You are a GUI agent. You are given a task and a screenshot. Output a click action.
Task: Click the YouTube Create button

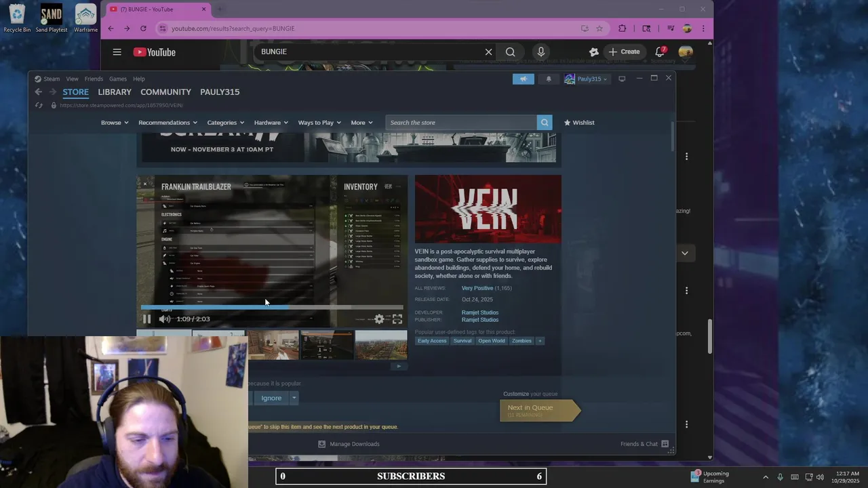pos(625,52)
